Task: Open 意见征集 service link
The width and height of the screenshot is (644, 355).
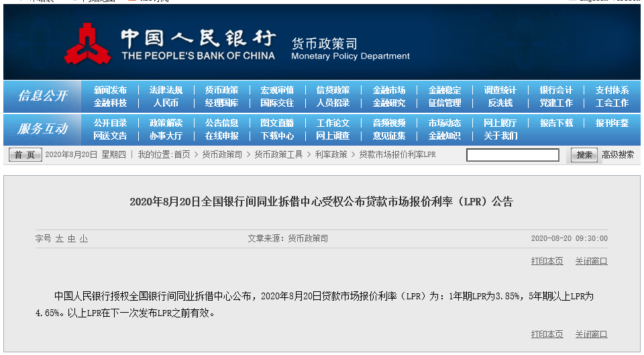Action: [x=389, y=136]
